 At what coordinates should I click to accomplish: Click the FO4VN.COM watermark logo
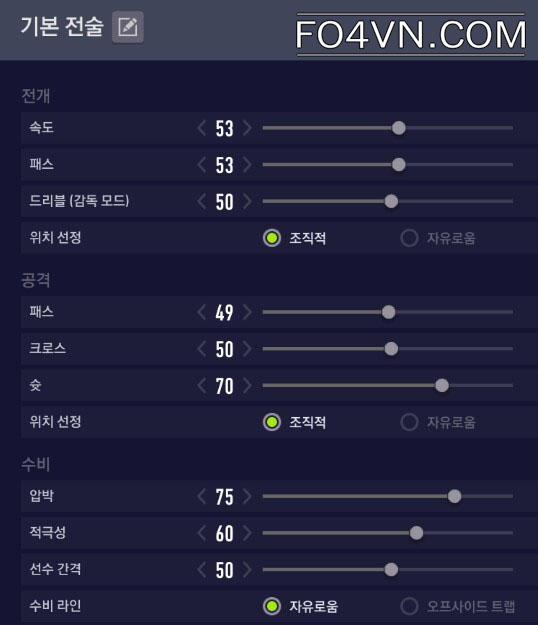tap(411, 35)
